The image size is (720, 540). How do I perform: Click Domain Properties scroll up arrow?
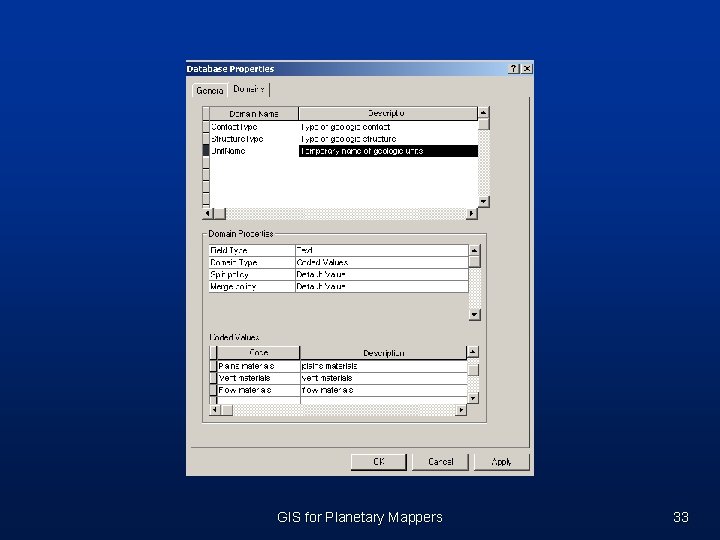coord(474,250)
